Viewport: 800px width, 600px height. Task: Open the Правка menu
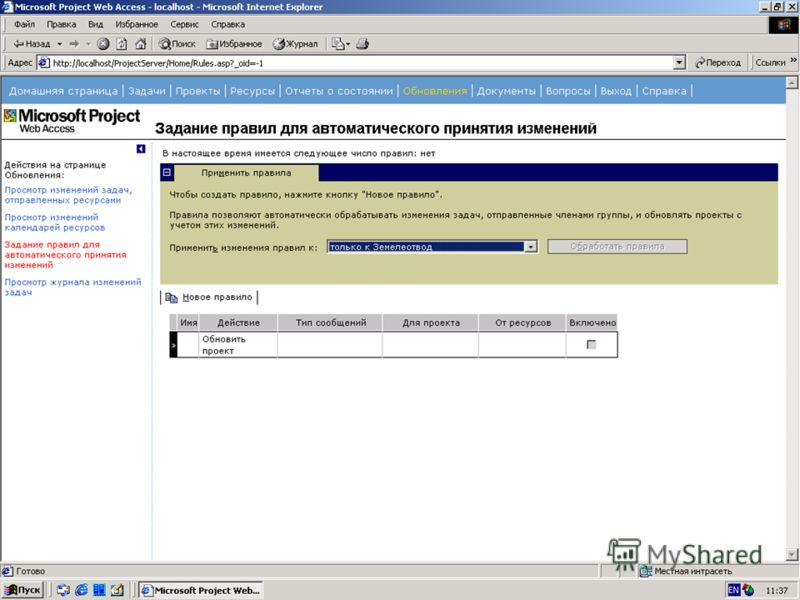(x=61, y=24)
